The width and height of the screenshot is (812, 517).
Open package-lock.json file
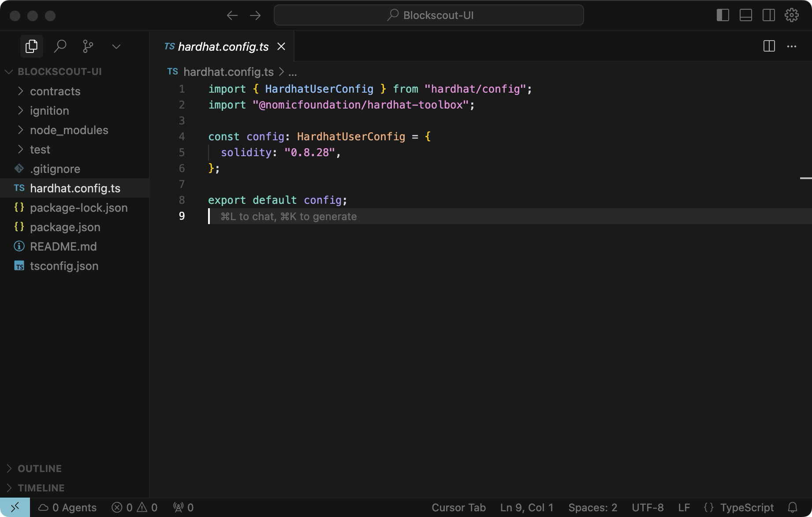point(74,208)
